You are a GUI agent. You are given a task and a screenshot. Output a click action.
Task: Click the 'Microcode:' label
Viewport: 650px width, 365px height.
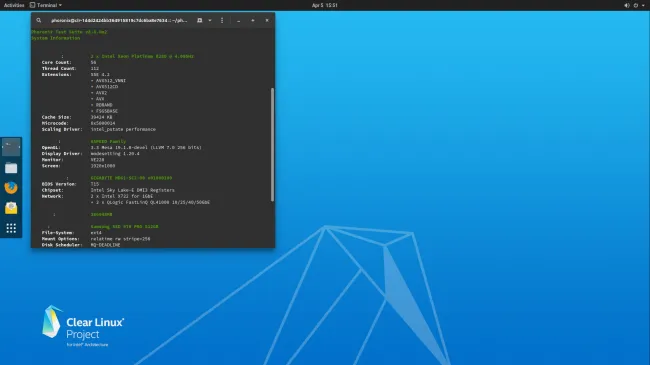tap(55, 123)
